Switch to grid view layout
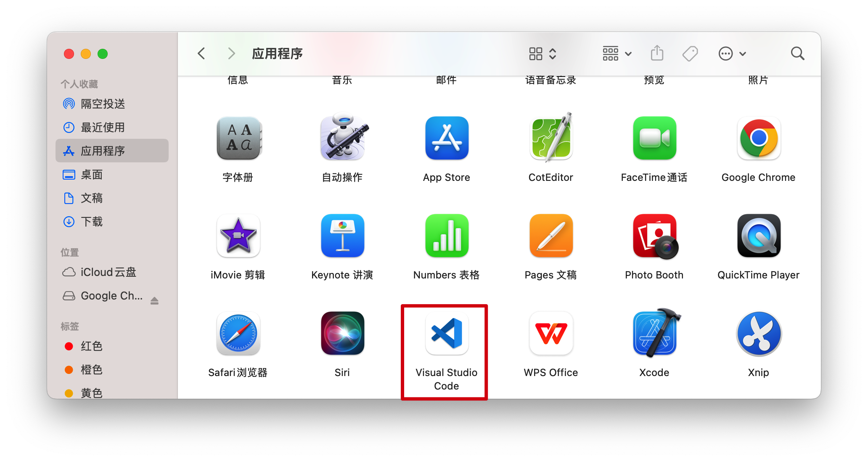 (536, 53)
